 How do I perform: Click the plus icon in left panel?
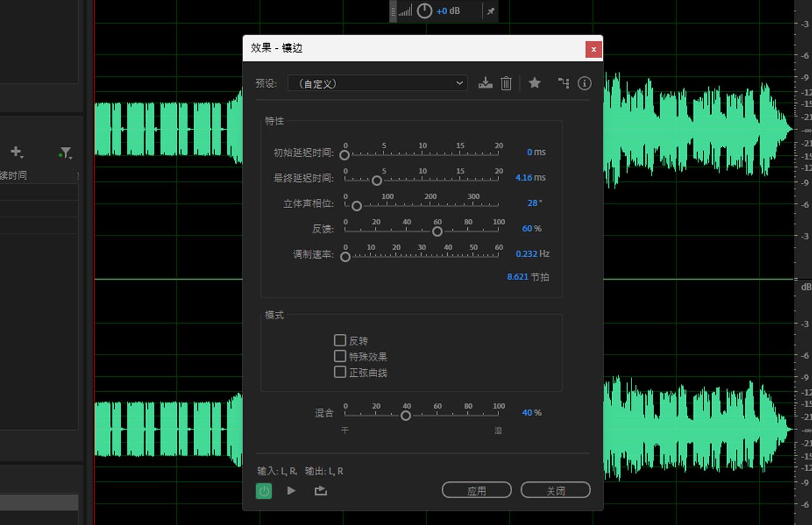(16, 152)
